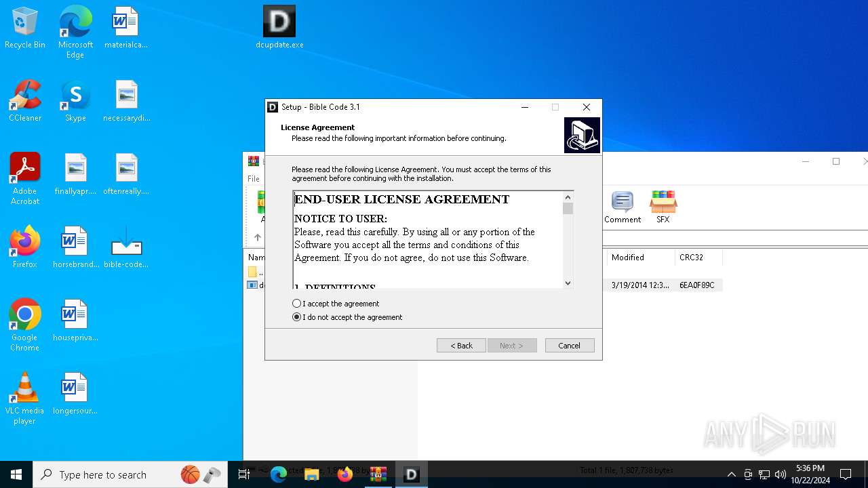Switch to Bible Code setup taskbar button
The height and width of the screenshot is (488, 868).
[411, 474]
